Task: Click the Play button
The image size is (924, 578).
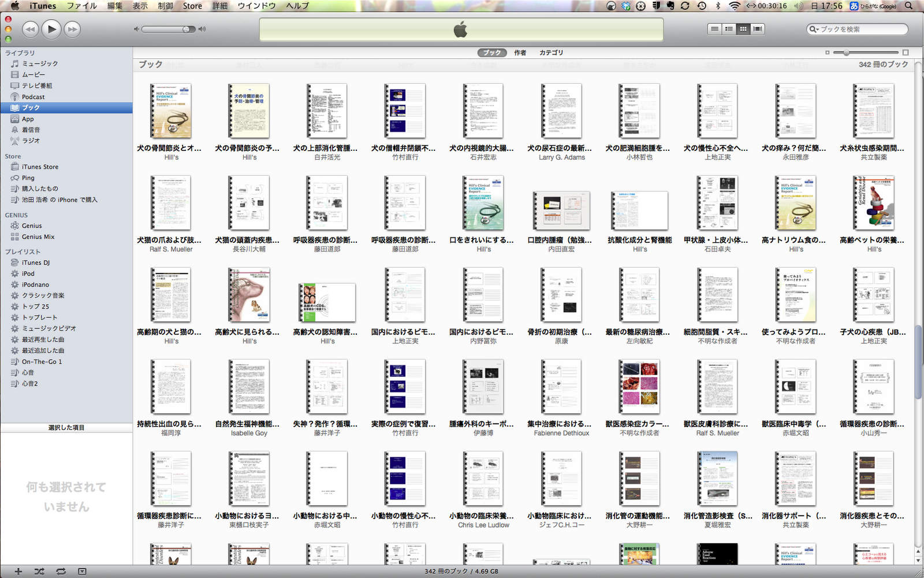Action: [51, 29]
